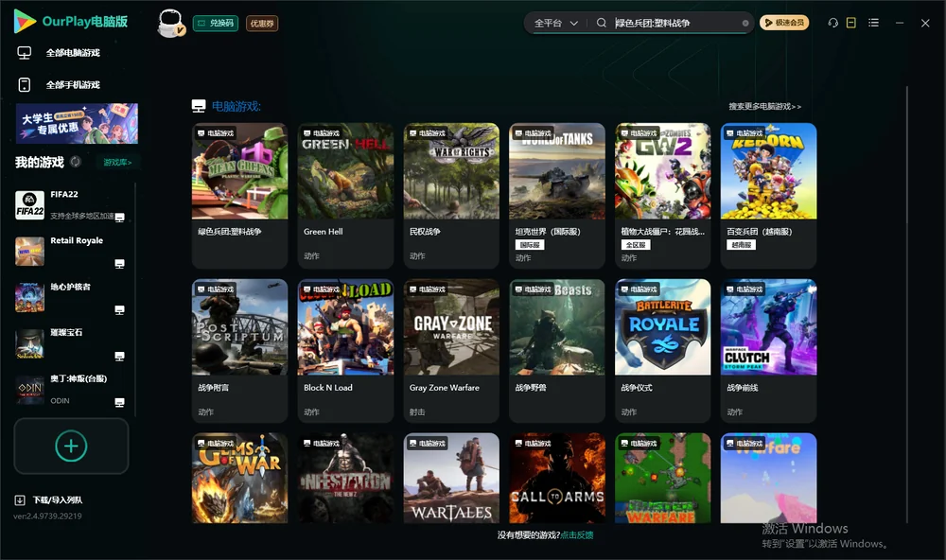Click the search magnifier icon

[601, 23]
